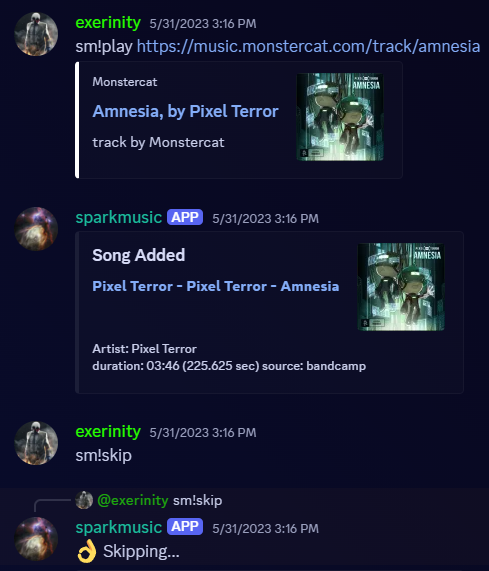Open the Amnesia, by Pixel Terror embed title
The height and width of the screenshot is (571, 489).
[185, 111]
